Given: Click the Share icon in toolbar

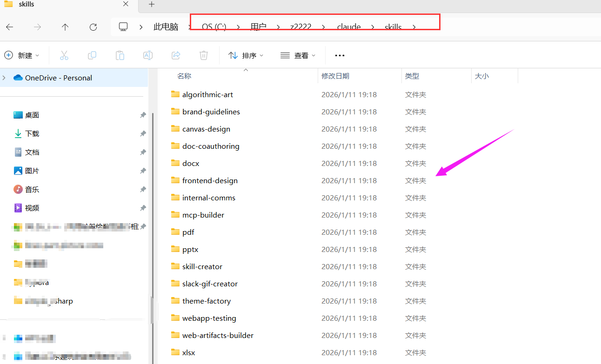Looking at the screenshot, I should coord(176,55).
